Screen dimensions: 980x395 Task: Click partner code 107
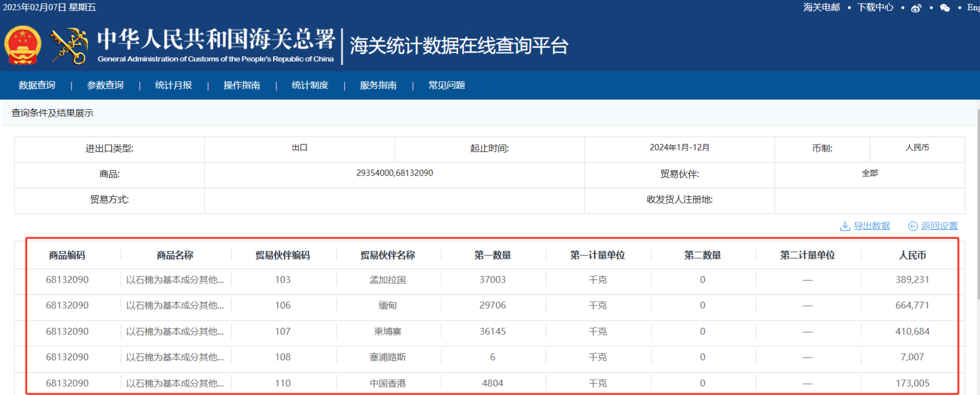point(283,332)
